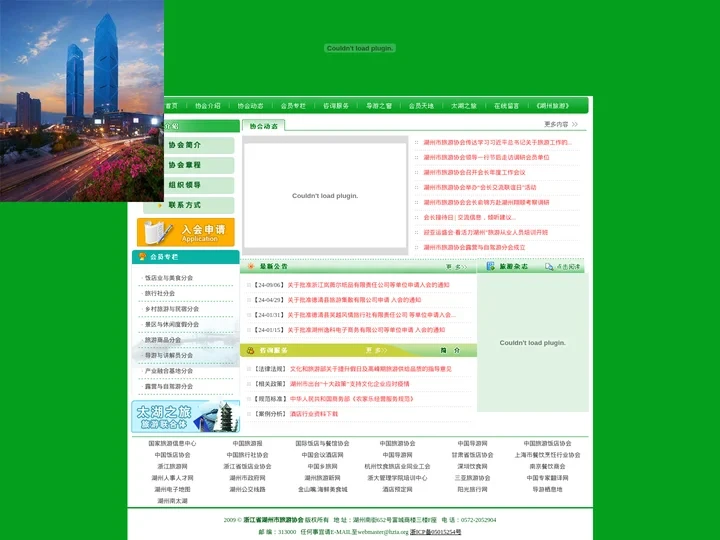Open the news item about 会长年度工作会议

(x=474, y=173)
